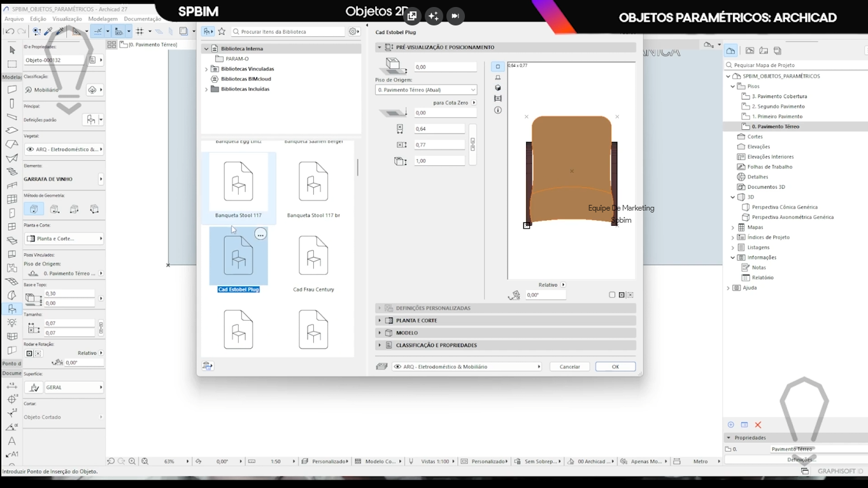Viewport: 868px width, 488px height.
Task: Select the Arrow tool in the toolbox
Action: point(11,50)
